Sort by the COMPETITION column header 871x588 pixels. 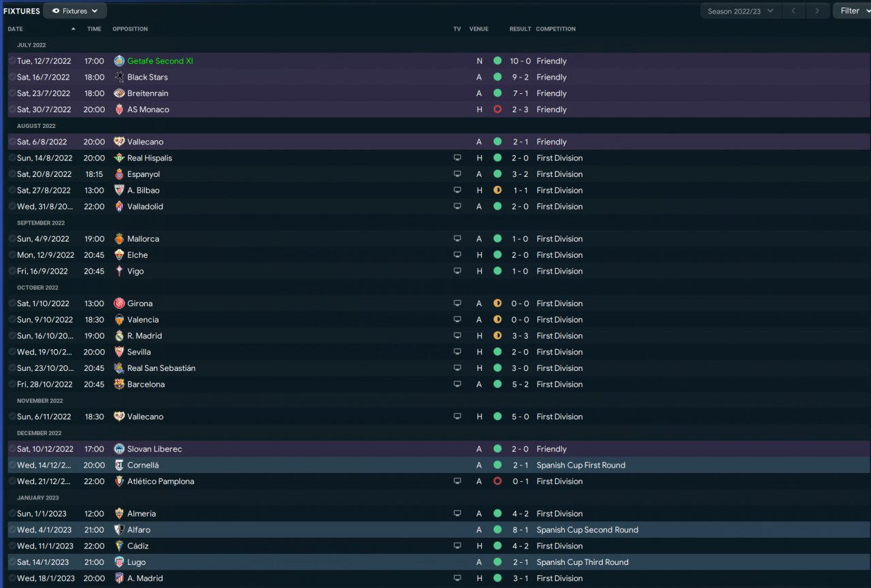pyautogui.click(x=556, y=29)
